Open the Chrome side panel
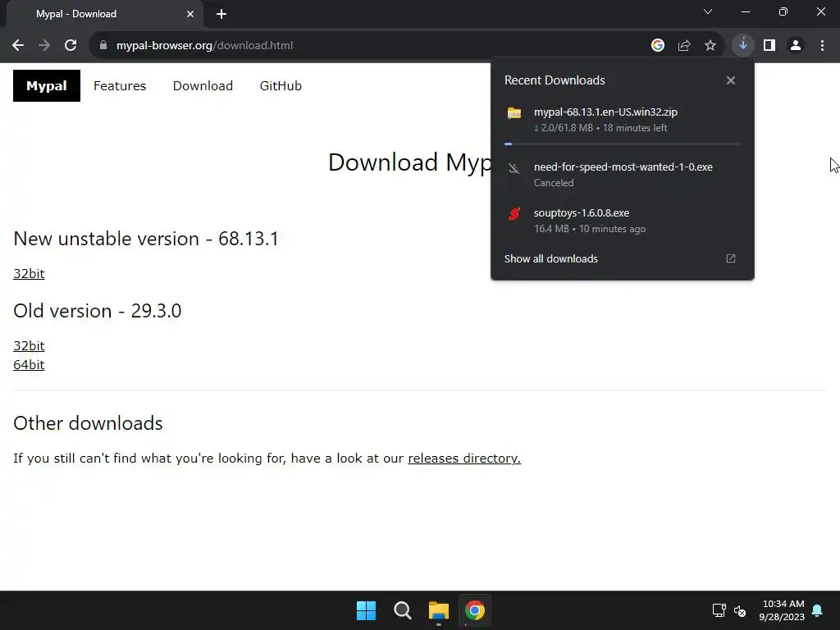840x630 pixels. click(769, 46)
